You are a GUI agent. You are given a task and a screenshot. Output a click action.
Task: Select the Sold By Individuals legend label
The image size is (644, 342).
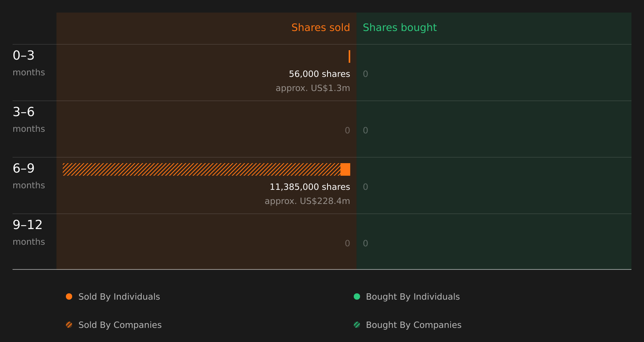(119, 297)
